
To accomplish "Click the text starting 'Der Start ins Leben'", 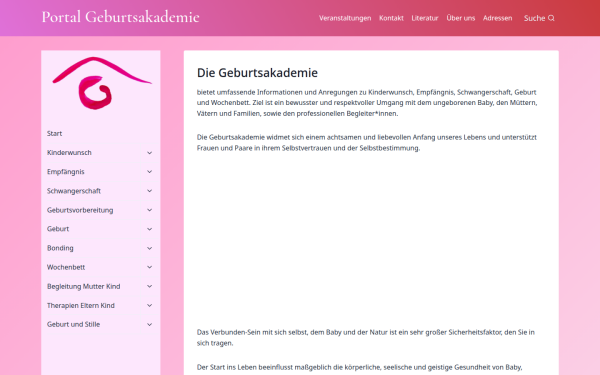I will point(359,367).
